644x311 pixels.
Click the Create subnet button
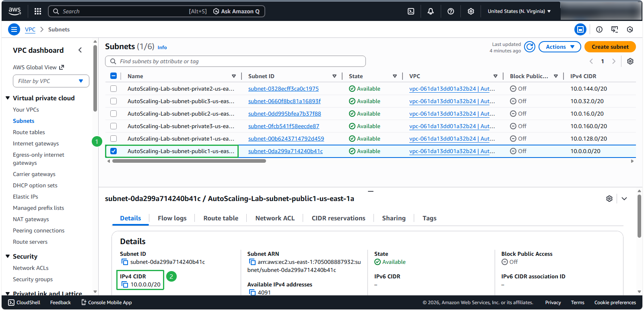pyautogui.click(x=610, y=47)
